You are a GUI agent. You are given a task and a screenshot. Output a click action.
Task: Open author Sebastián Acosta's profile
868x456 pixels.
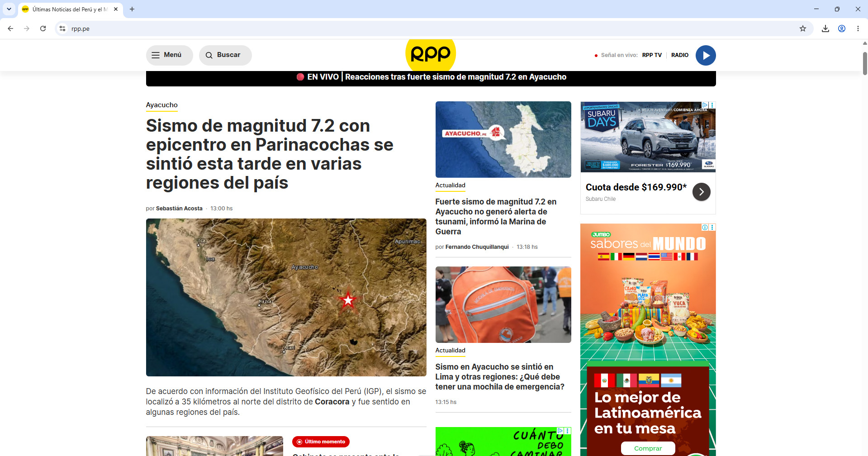point(179,209)
